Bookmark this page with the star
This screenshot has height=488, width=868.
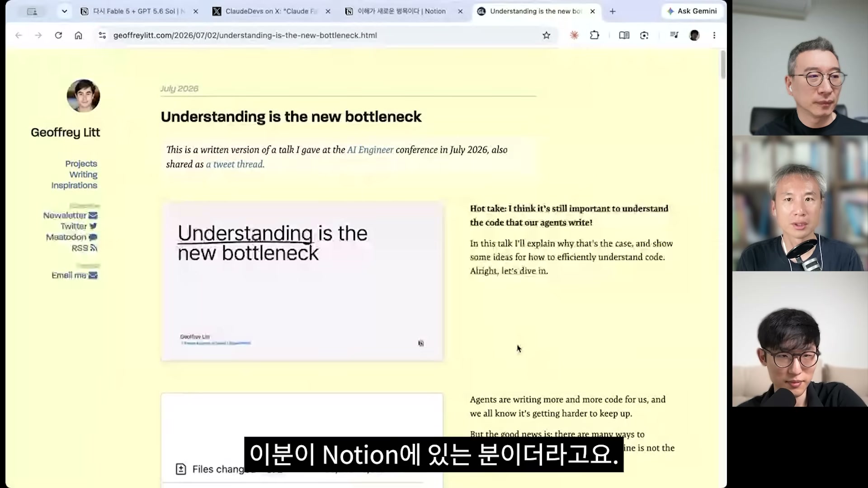pos(547,35)
